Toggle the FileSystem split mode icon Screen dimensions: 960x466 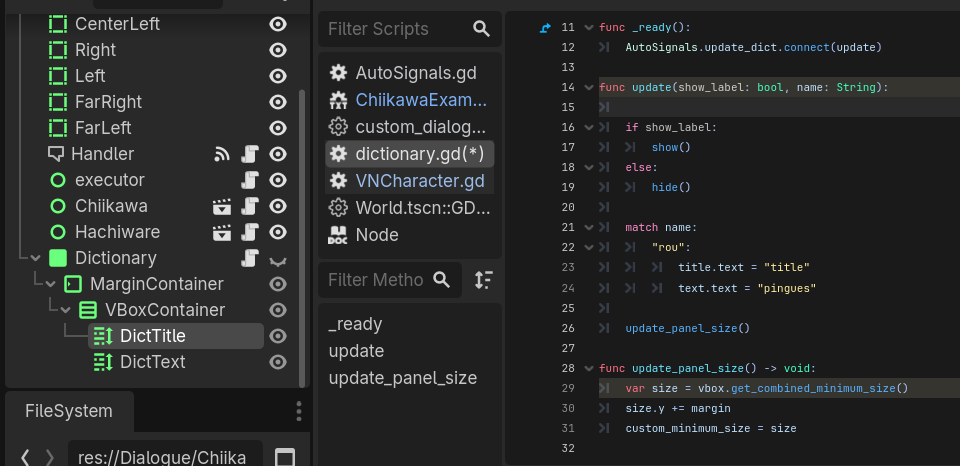[285, 457]
